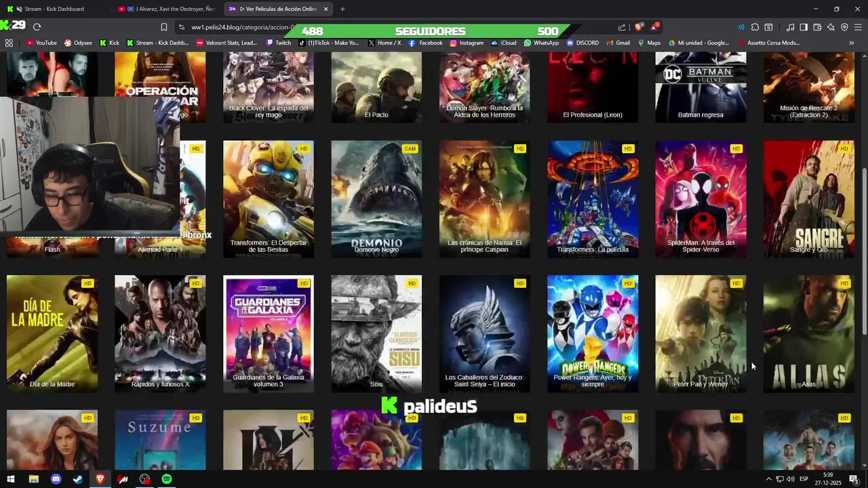Open the Windows Start menu

(11, 479)
